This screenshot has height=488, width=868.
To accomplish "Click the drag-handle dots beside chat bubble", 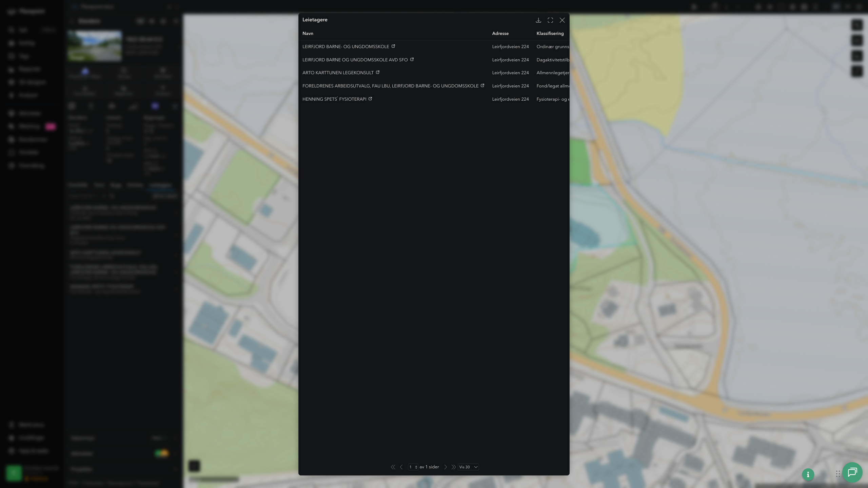I will 838,473.
